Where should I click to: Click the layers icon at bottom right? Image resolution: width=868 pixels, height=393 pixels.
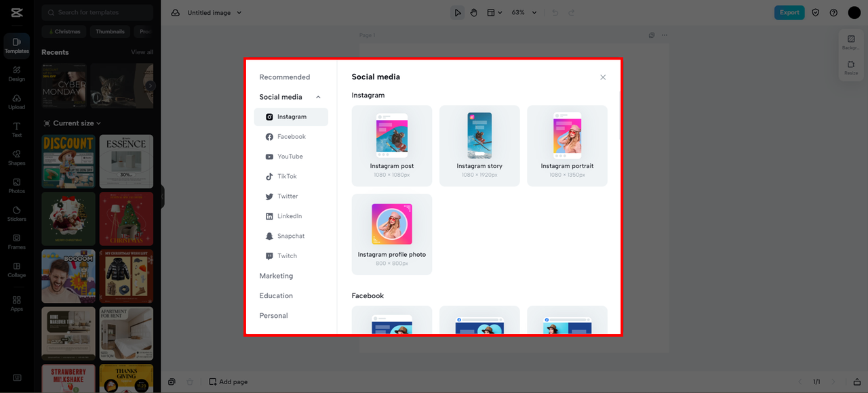(857, 381)
